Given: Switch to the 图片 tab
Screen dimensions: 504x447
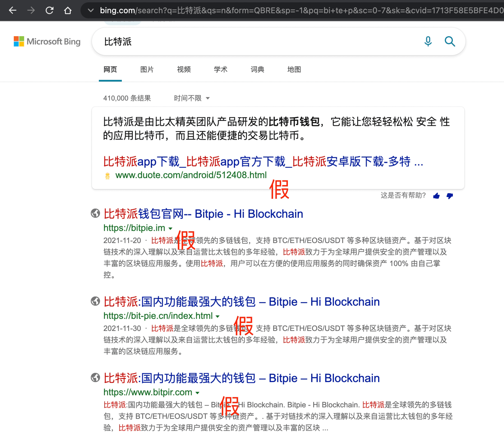Looking at the screenshot, I should tap(147, 70).
